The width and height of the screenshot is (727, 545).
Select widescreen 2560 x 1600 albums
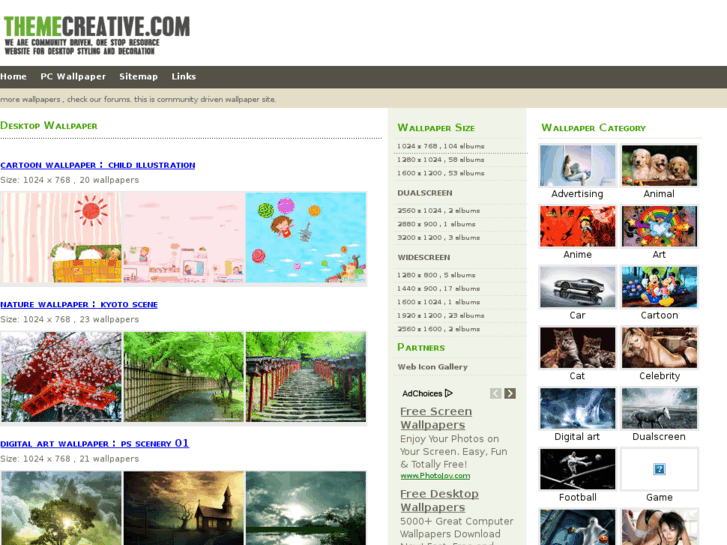438,329
